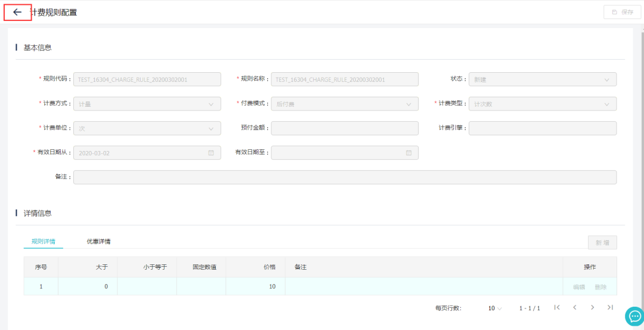Click the 保存 button
Screen dimensions: 644x330
click(x=622, y=12)
